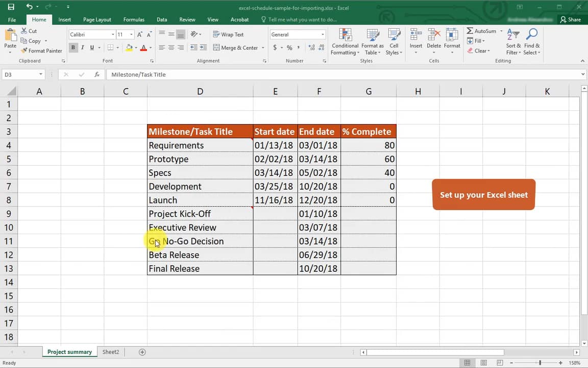588x368 pixels.
Task: Decrease indent in the Alignment group
Action: [193, 48]
